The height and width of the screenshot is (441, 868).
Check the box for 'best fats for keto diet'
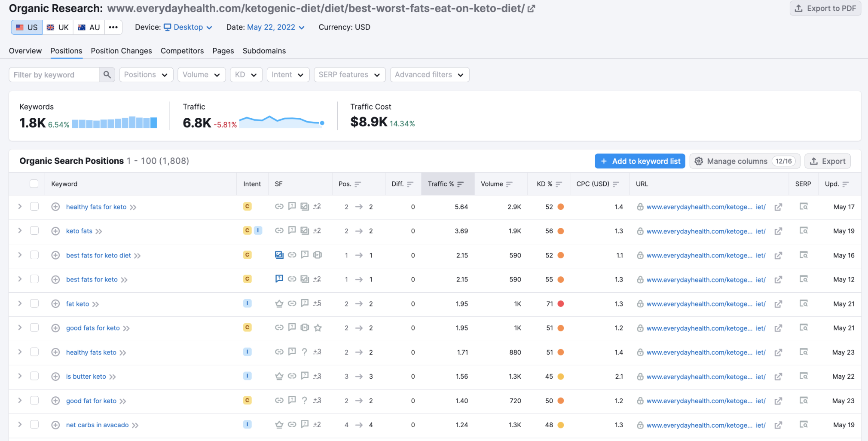pos(34,255)
